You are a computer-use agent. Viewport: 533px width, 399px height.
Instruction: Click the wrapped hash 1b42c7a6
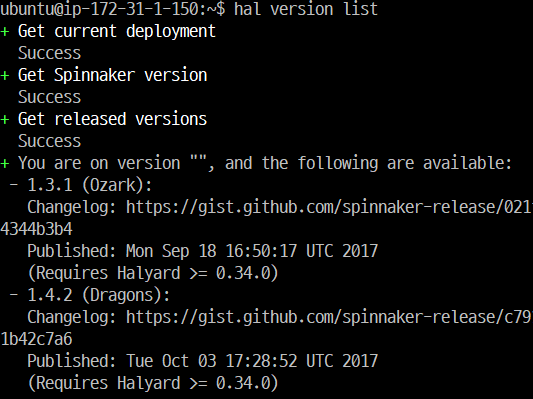(36, 339)
